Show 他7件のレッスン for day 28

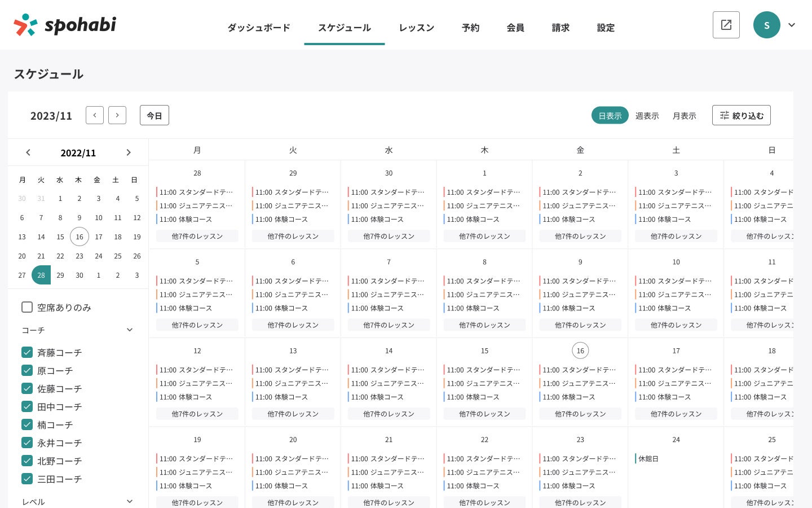197,236
